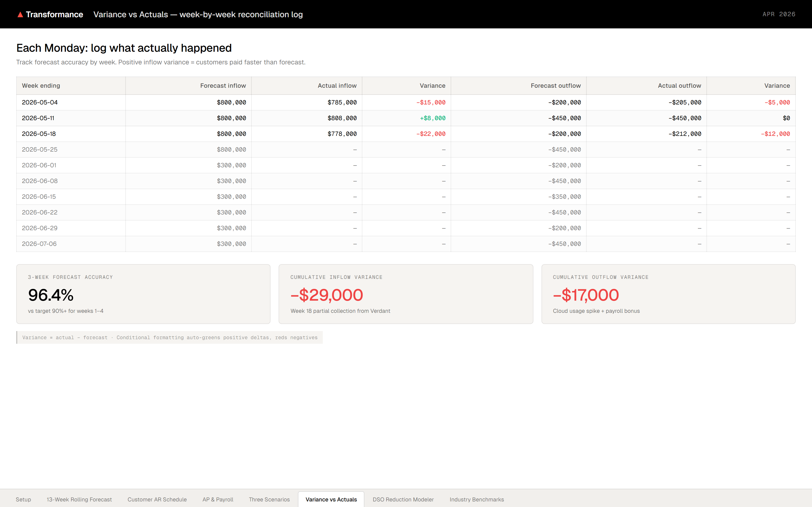Click the Each Monday page heading
Screen dimensions: 812x507
pos(124,48)
